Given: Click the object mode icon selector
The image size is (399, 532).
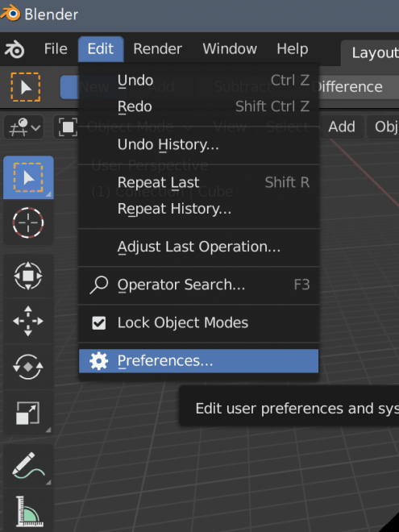Looking at the screenshot, I should pyautogui.click(x=68, y=127).
